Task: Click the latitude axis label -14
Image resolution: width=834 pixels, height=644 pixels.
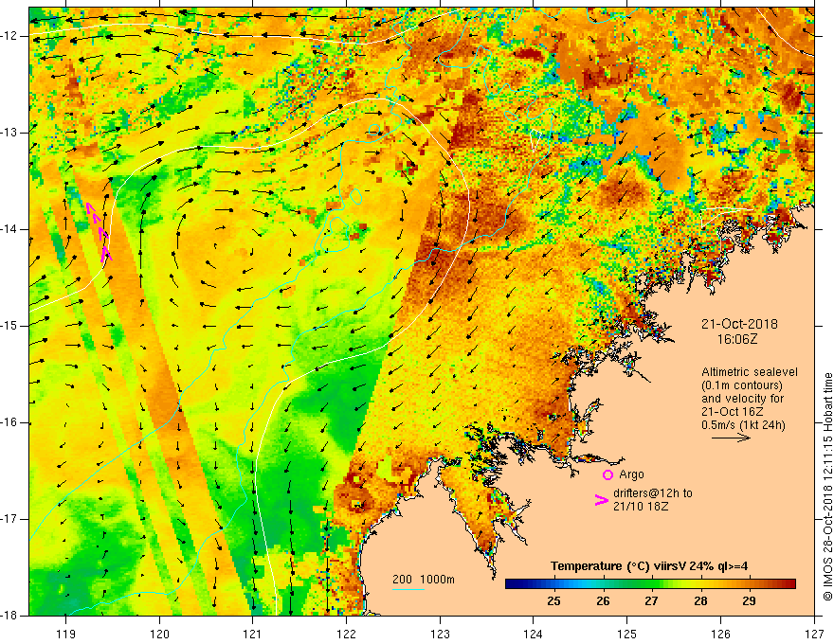Action: point(9,229)
